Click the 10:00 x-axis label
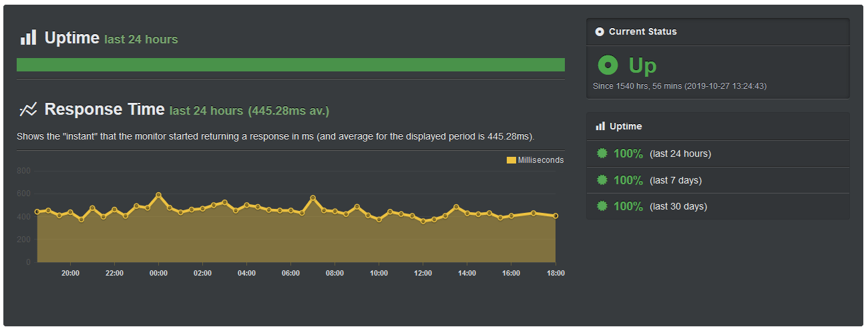The image size is (868, 331). (x=379, y=273)
